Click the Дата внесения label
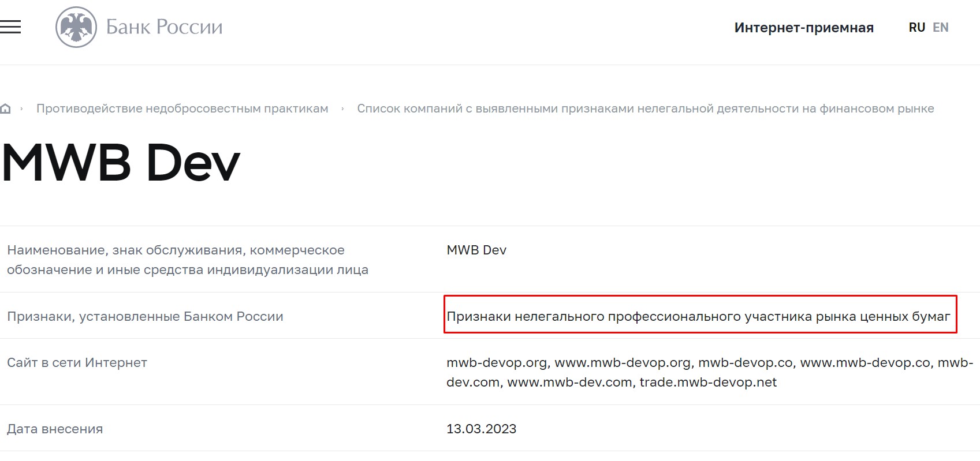 tap(55, 429)
